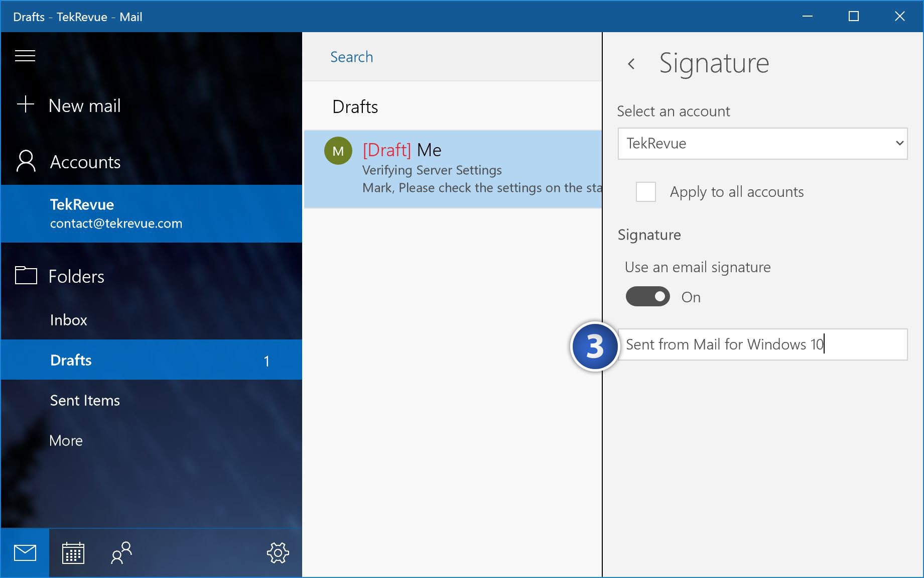Open Sent Items folder
924x578 pixels.
tap(152, 400)
